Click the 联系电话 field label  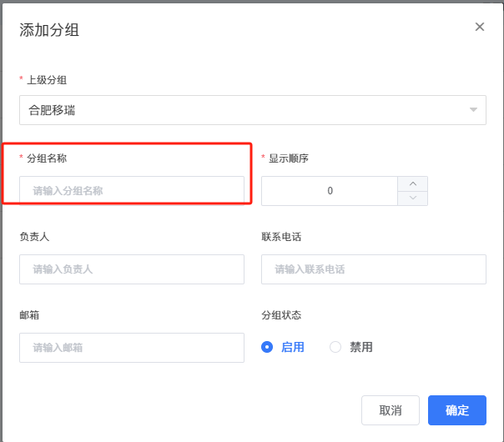click(281, 237)
